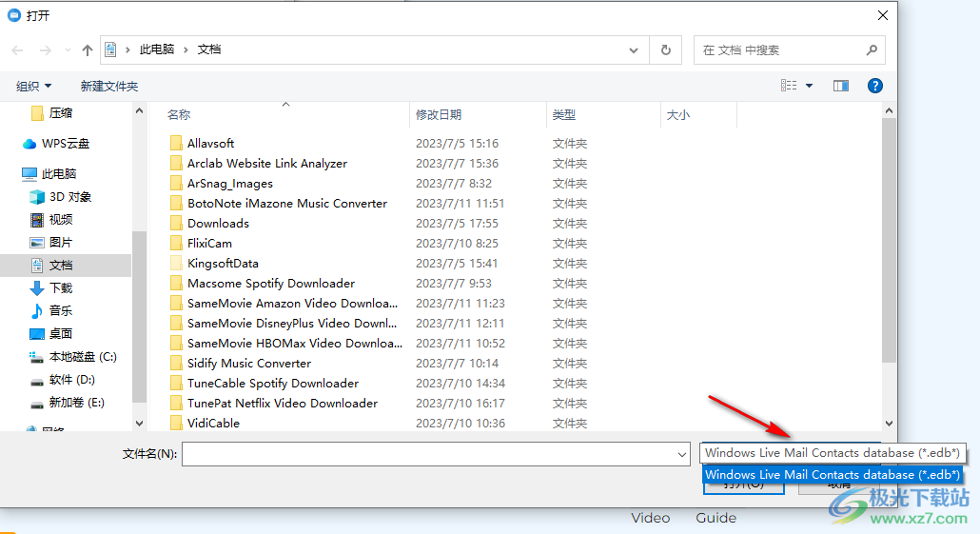Change view layout icon
This screenshot has width=980, height=534.
coord(789,86)
